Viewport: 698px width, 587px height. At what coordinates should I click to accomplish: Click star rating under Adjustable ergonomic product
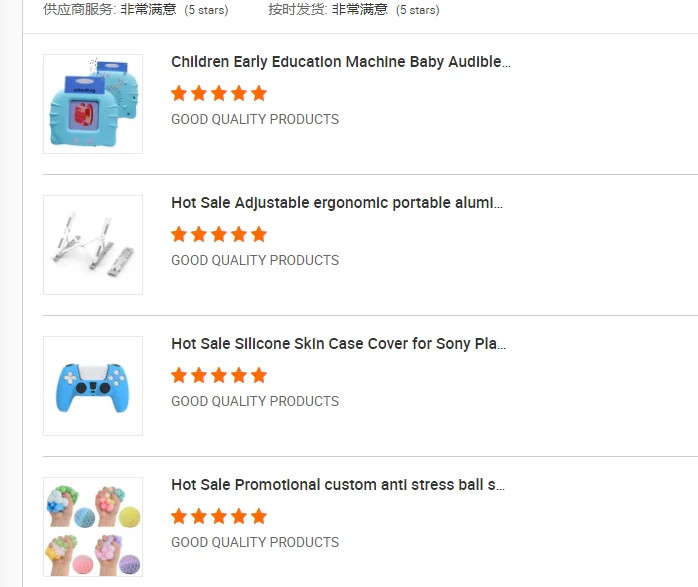219,234
